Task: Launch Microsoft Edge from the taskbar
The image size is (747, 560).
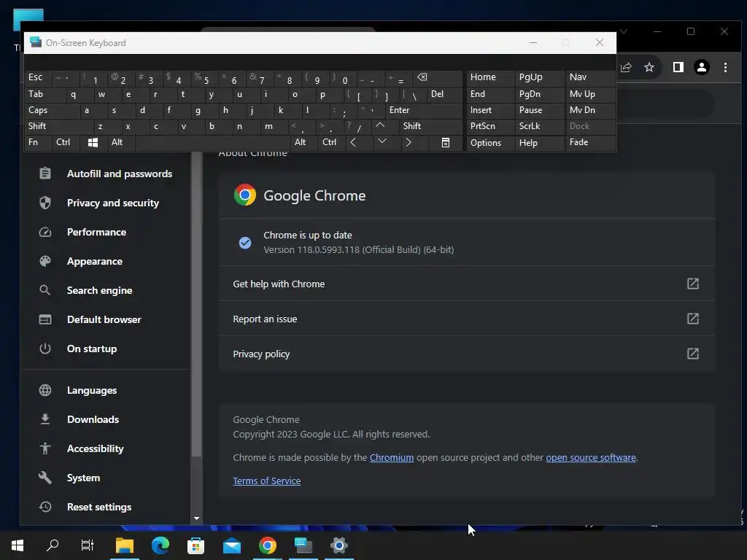Action: 160,545
